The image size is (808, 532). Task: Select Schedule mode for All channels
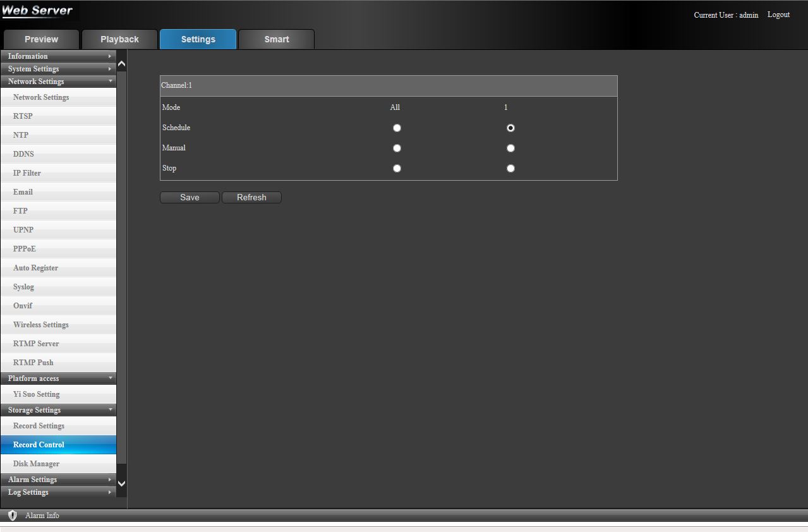point(397,128)
